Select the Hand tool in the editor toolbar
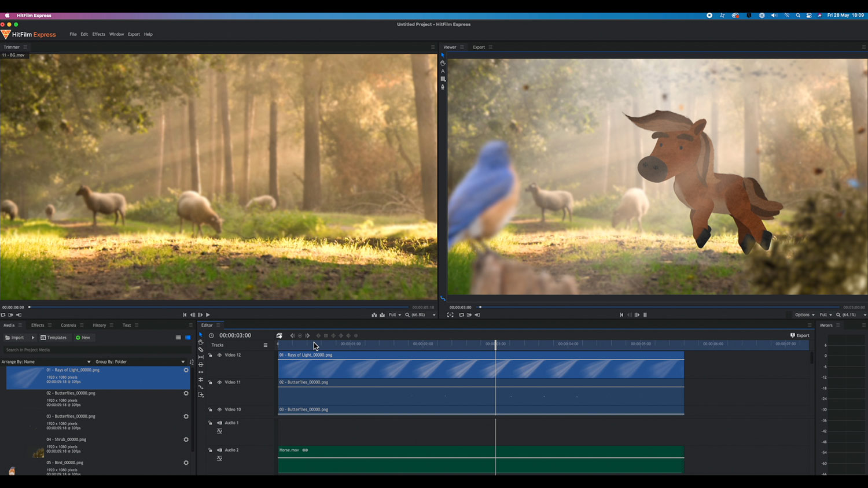Viewport: 868px width, 488px height. (x=201, y=342)
